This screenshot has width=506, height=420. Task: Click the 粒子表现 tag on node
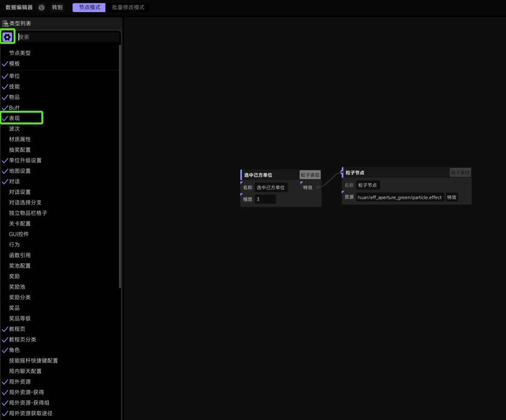[x=310, y=175]
